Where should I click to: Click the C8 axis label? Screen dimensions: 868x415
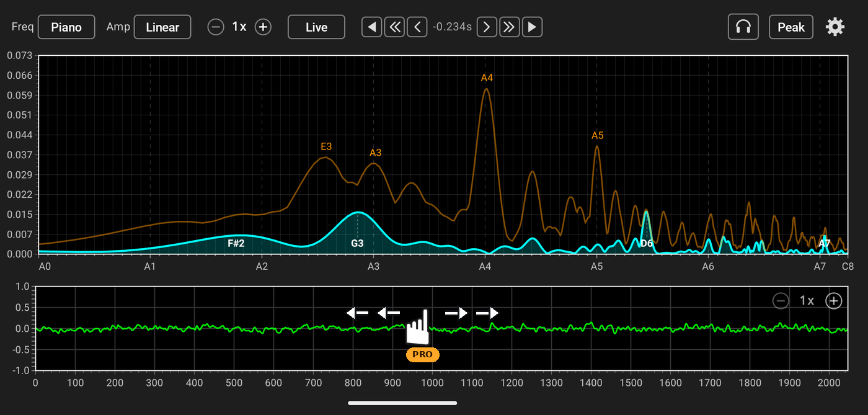click(x=848, y=267)
